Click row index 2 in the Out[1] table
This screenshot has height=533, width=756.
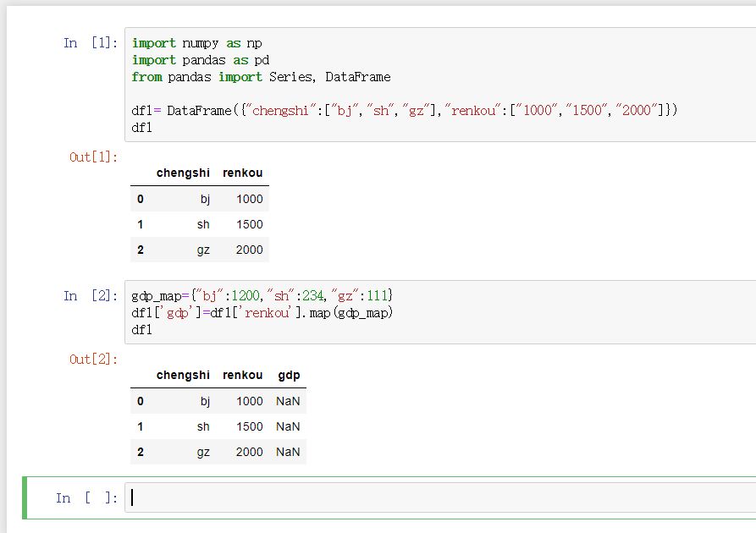click(141, 250)
